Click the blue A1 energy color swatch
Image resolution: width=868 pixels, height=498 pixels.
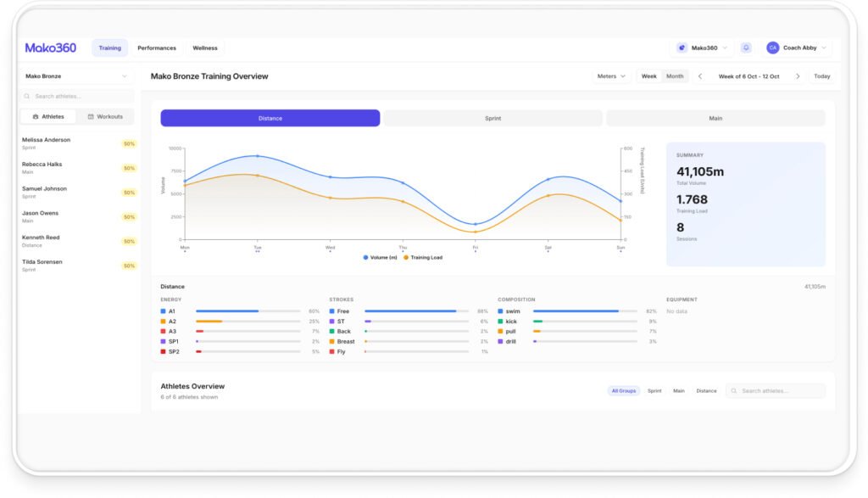pos(164,311)
